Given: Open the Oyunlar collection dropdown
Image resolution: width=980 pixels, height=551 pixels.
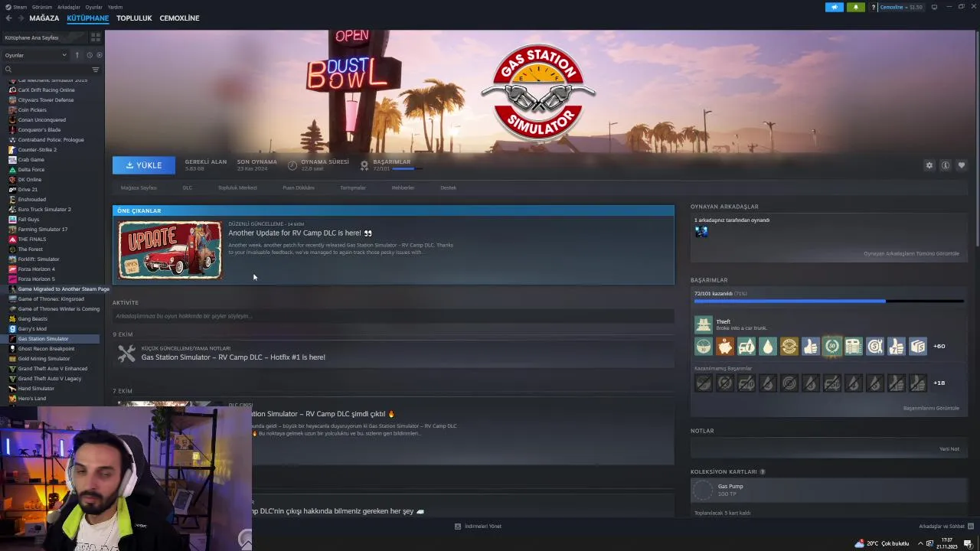Looking at the screenshot, I should (35, 55).
